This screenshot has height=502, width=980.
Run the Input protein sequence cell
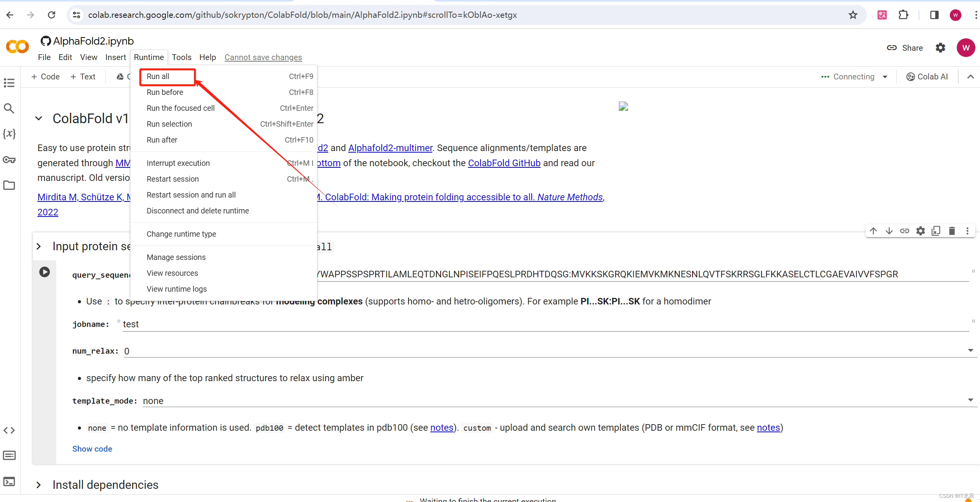pyautogui.click(x=45, y=272)
